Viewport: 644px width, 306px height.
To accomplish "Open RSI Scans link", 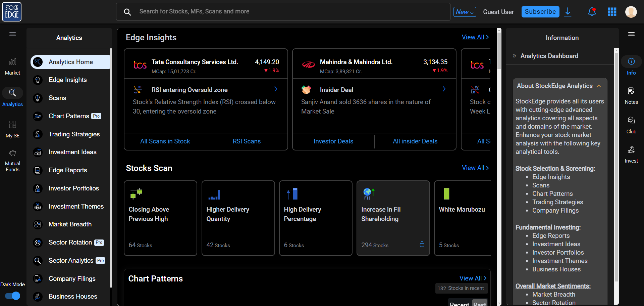I will tap(247, 141).
